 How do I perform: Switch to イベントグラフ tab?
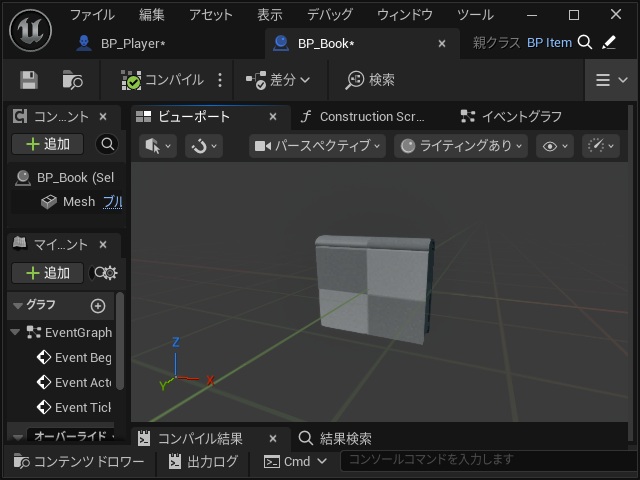coord(512,117)
